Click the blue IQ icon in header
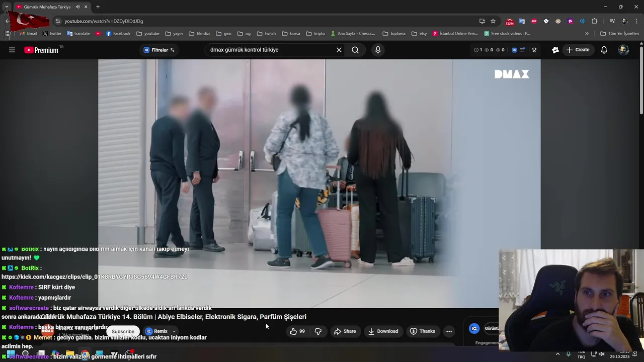This screenshot has width=644, height=362. (514, 50)
